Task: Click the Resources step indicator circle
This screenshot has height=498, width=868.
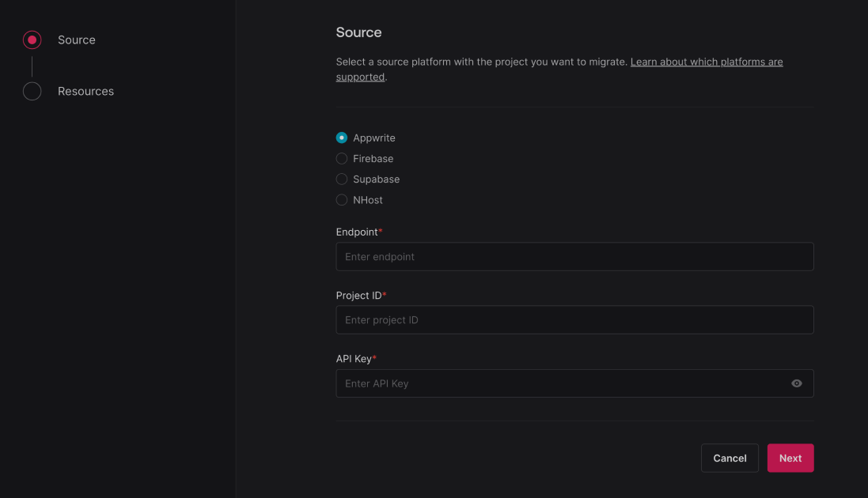Action: click(x=32, y=91)
